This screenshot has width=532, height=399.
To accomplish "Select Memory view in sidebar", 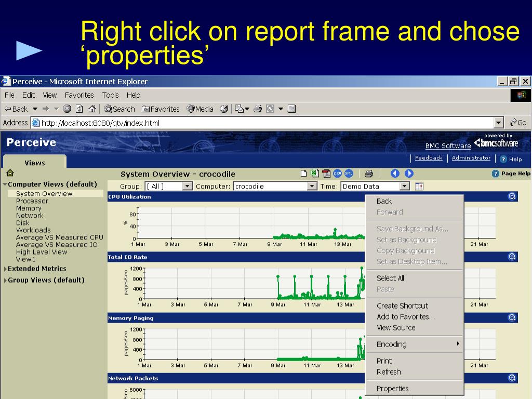I will pos(29,208).
